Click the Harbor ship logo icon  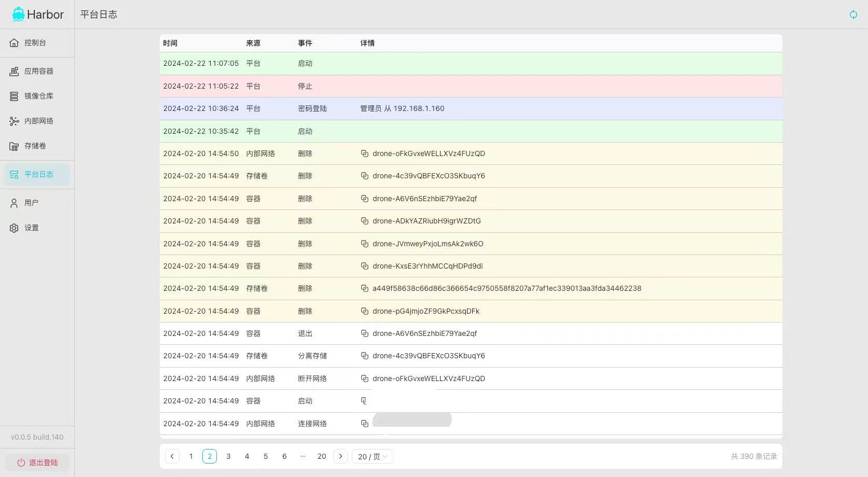(x=19, y=15)
